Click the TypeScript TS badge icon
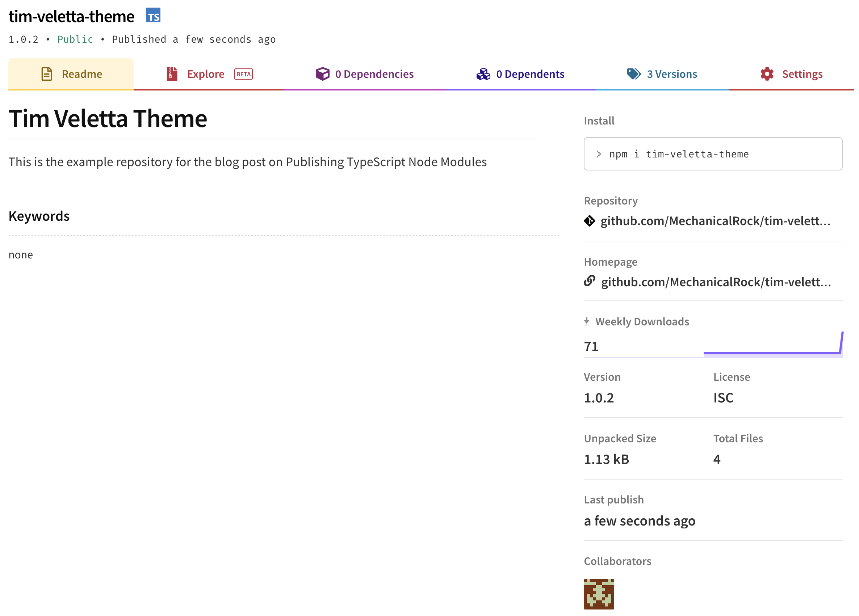This screenshot has width=859, height=616. [153, 16]
